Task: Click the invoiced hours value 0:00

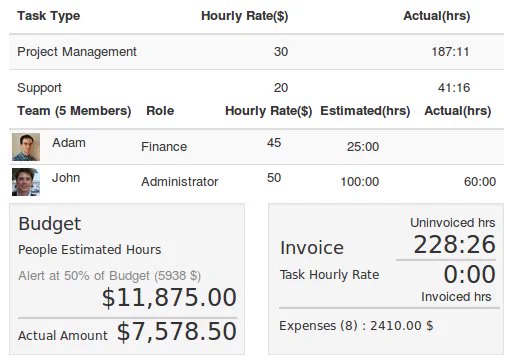Action: [470, 274]
